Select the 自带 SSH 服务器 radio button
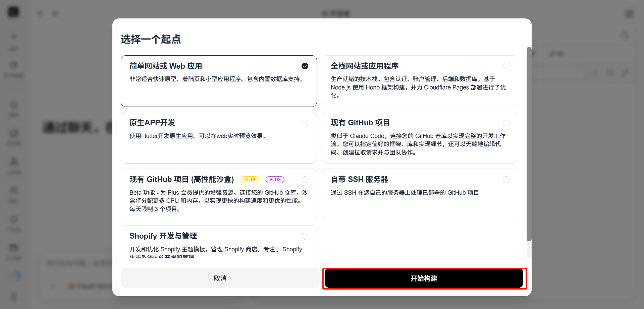Viewport: 644px width, 309px height. tap(506, 180)
